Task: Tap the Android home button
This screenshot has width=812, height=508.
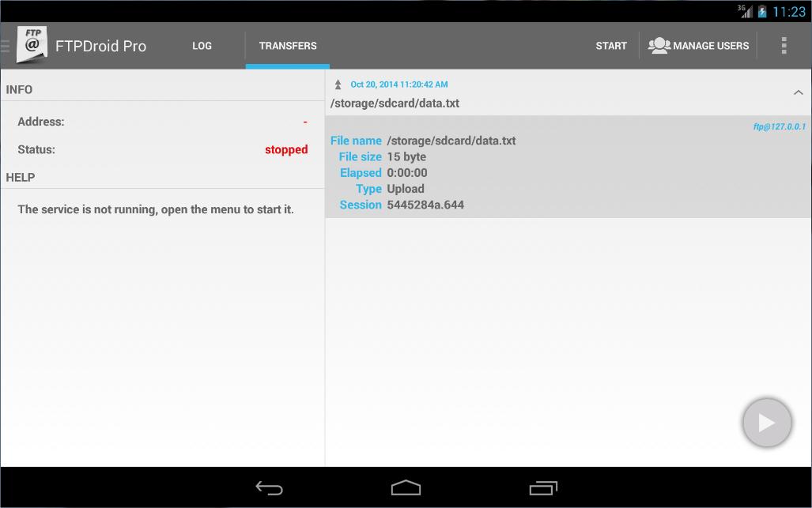Action: pyautogui.click(x=406, y=487)
